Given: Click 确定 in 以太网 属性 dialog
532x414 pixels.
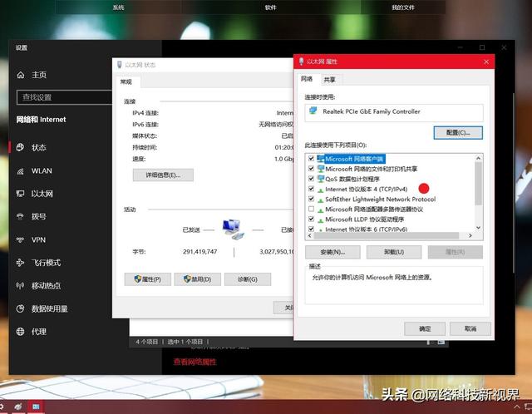Looking at the screenshot, I should pyautogui.click(x=425, y=328).
